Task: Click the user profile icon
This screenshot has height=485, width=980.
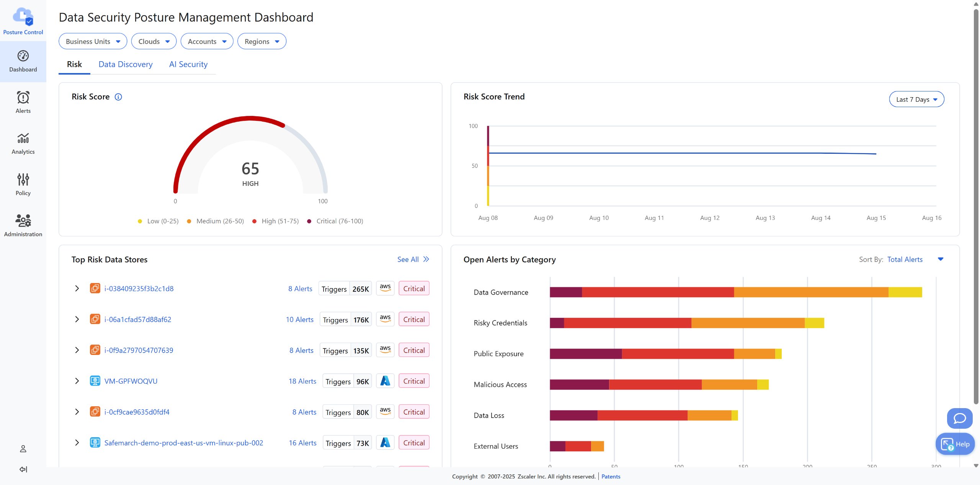Action: coord(23,449)
